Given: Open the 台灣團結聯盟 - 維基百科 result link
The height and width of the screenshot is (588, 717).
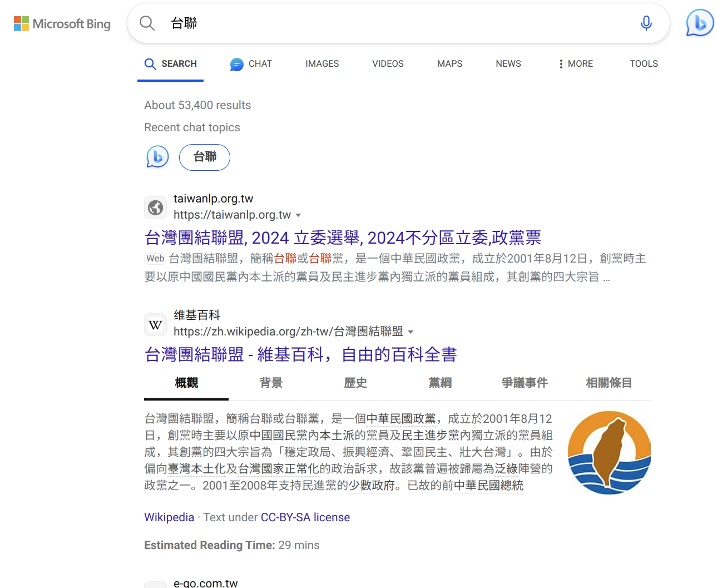Looking at the screenshot, I should point(300,354).
